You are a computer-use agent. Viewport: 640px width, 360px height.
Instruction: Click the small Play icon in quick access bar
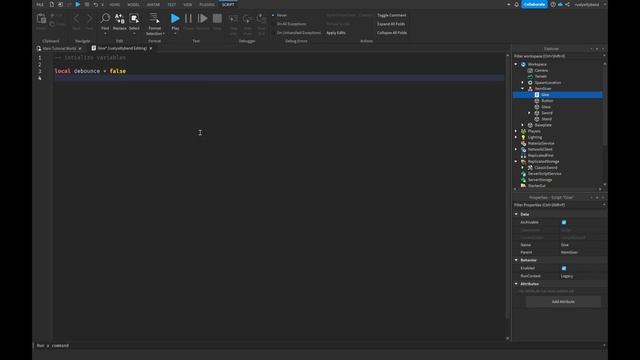[78, 4]
